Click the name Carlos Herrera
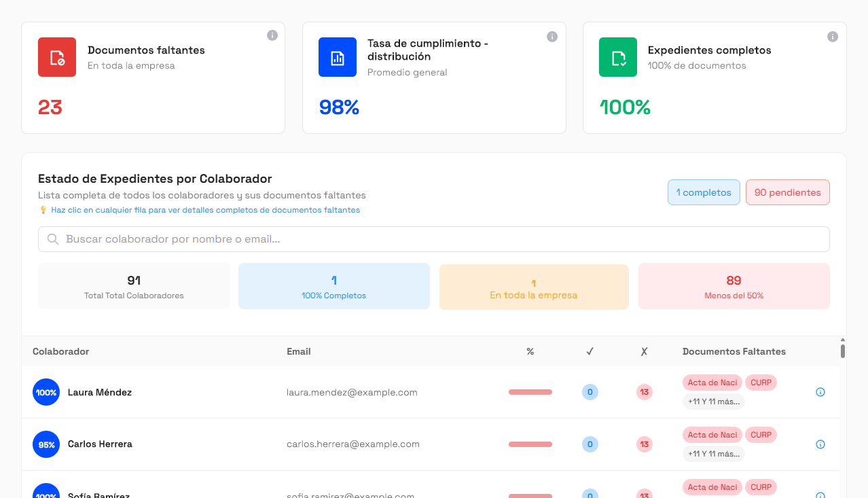The height and width of the screenshot is (498, 868). pyautogui.click(x=100, y=444)
